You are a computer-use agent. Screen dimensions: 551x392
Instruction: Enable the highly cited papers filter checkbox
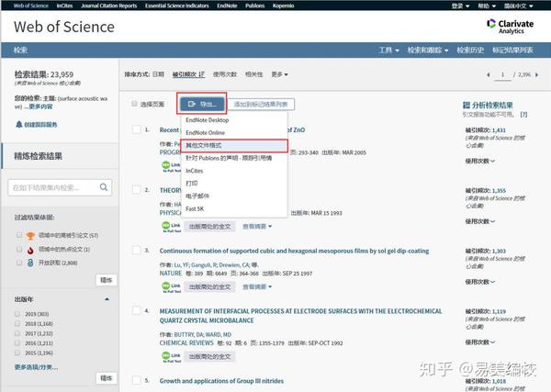pyautogui.click(x=19, y=235)
